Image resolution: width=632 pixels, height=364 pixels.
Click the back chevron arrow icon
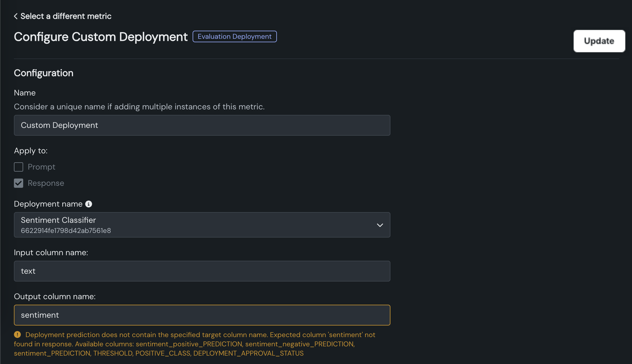point(16,16)
